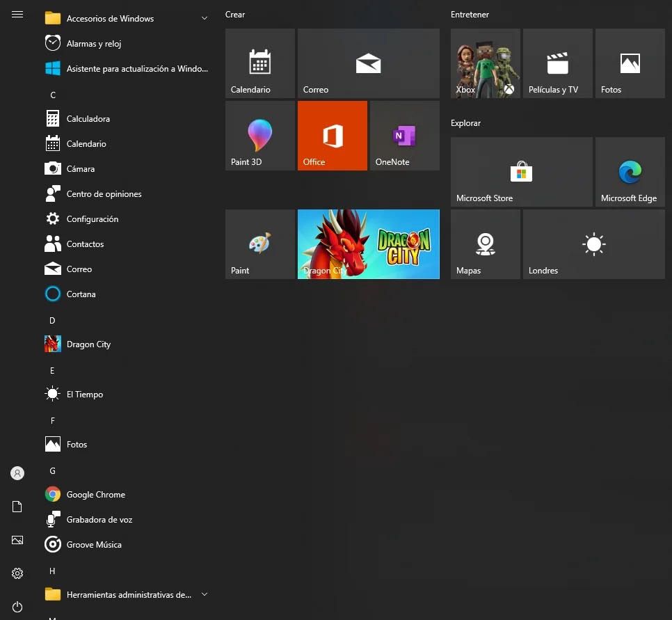Expand Herramientas administrativas folder chevron
Image resolution: width=672 pixels, height=620 pixels.
pyautogui.click(x=205, y=594)
